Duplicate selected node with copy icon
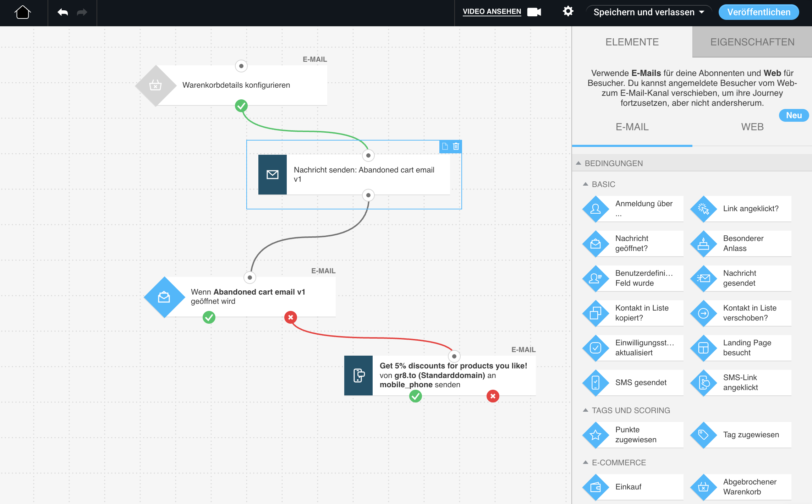This screenshot has height=504, width=812. click(445, 146)
